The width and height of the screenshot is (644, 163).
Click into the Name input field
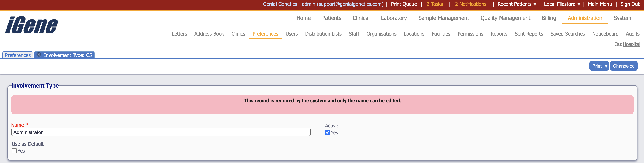(x=161, y=132)
